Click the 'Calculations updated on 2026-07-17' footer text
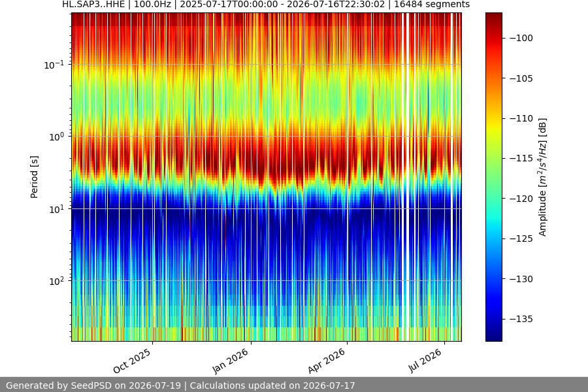The width and height of the screenshot is (588, 392). pyautogui.click(x=272, y=385)
